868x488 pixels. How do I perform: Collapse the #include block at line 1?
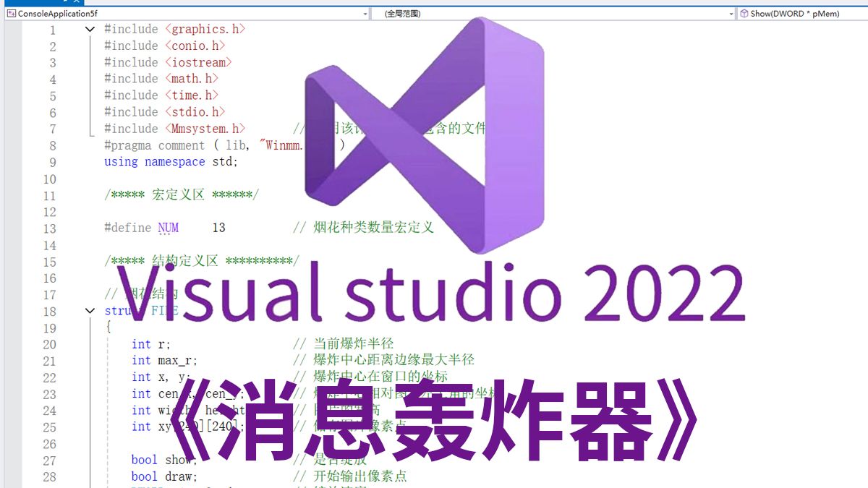tap(90, 30)
